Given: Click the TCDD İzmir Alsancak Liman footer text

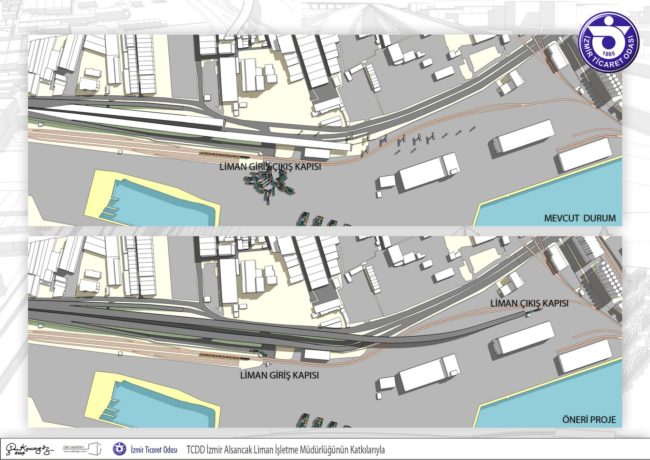Looking at the screenshot, I should tap(285, 449).
